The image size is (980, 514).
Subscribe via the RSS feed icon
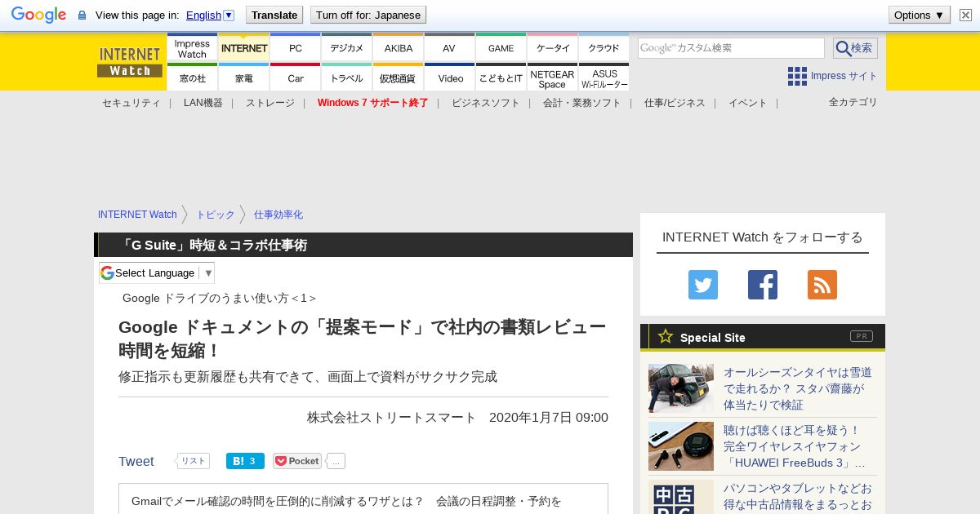(822, 285)
